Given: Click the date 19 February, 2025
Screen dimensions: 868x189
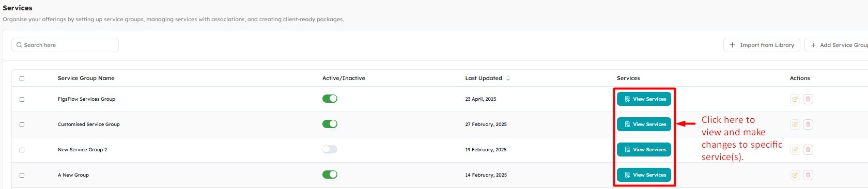Looking at the screenshot, I should pos(486,149).
